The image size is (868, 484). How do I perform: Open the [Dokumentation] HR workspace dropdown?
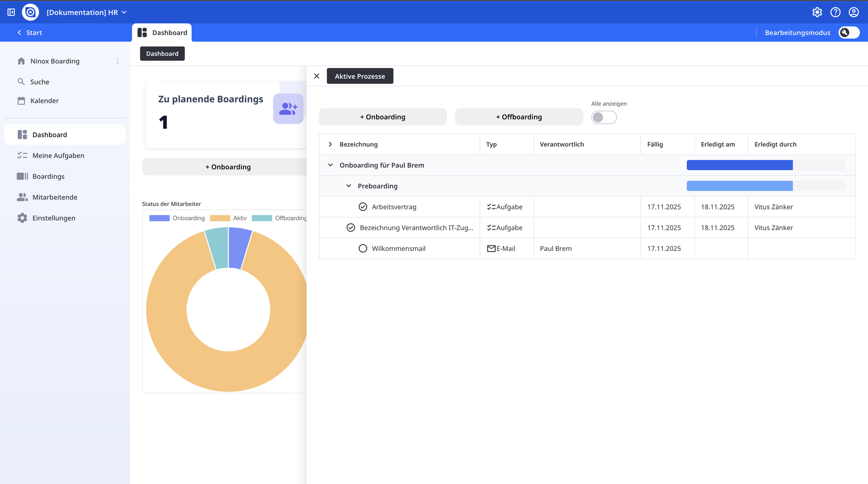point(87,12)
